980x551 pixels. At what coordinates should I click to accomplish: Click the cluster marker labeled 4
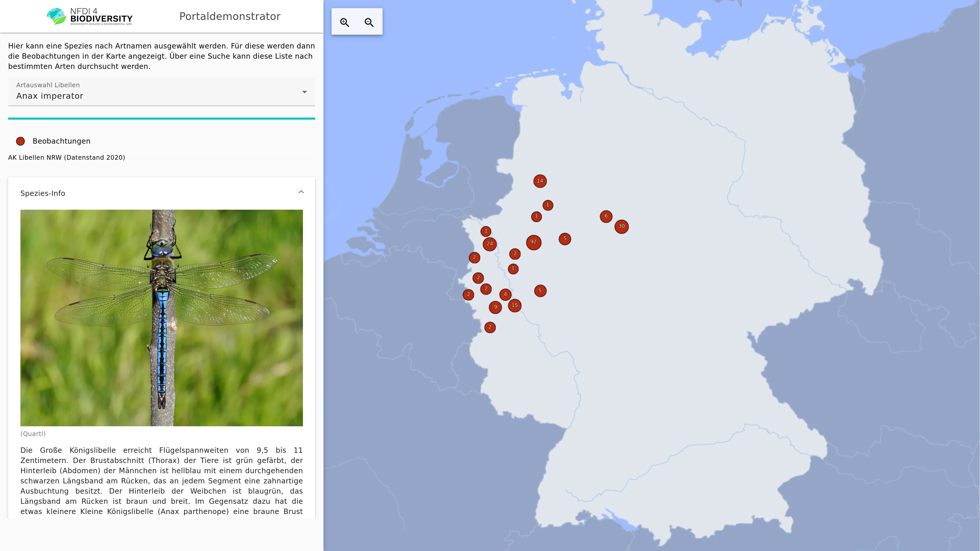pos(505,295)
